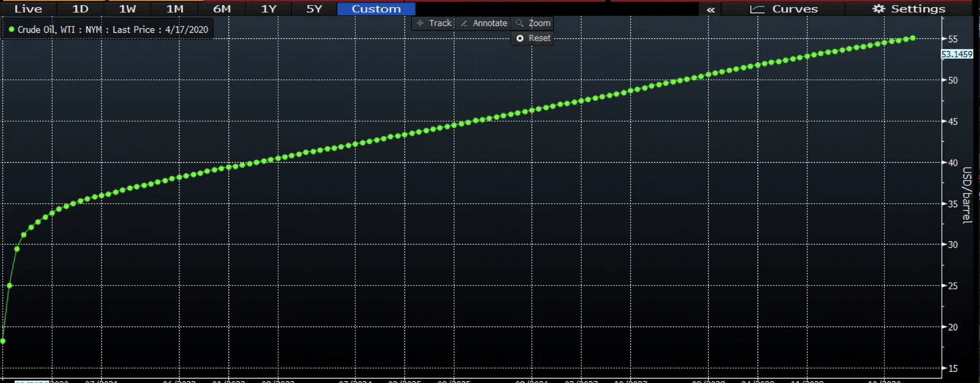The width and height of the screenshot is (980, 383).
Task: Open the Curves panel
Action: coord(783,9)
